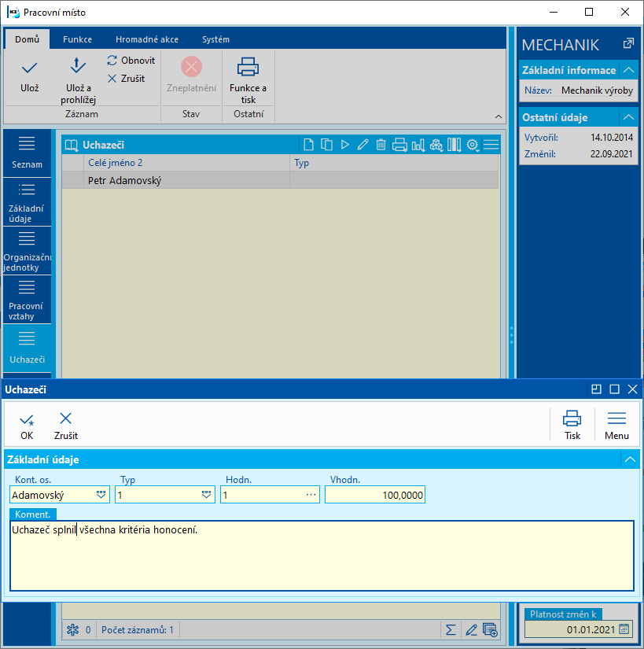644x649 pixels.
Task: Open the Typ dropdown arrow
Action: 206,495
